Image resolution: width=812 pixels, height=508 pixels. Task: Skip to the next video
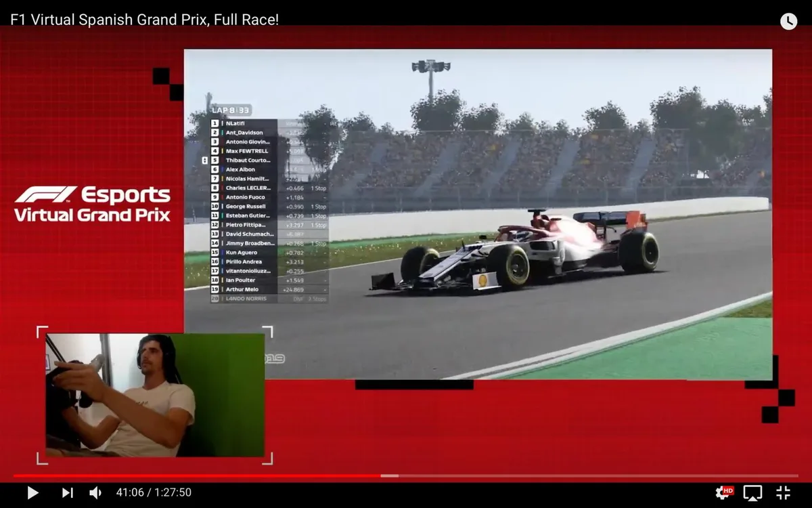[x=67, y=493]
